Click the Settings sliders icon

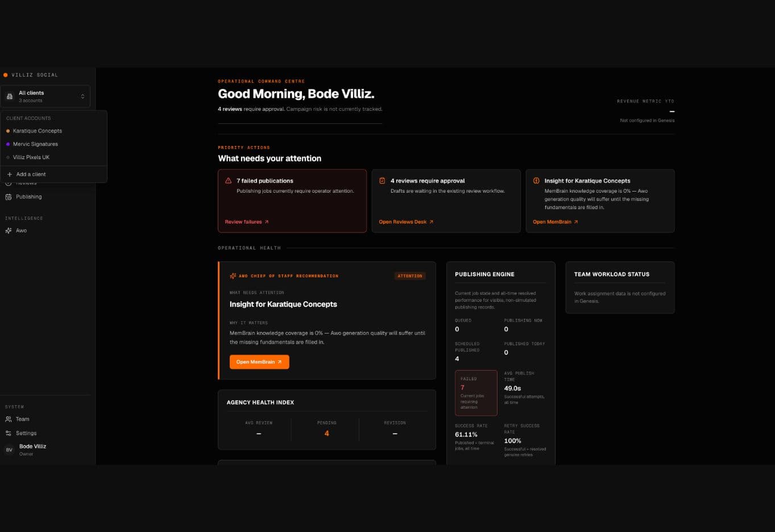coord(9,433)
